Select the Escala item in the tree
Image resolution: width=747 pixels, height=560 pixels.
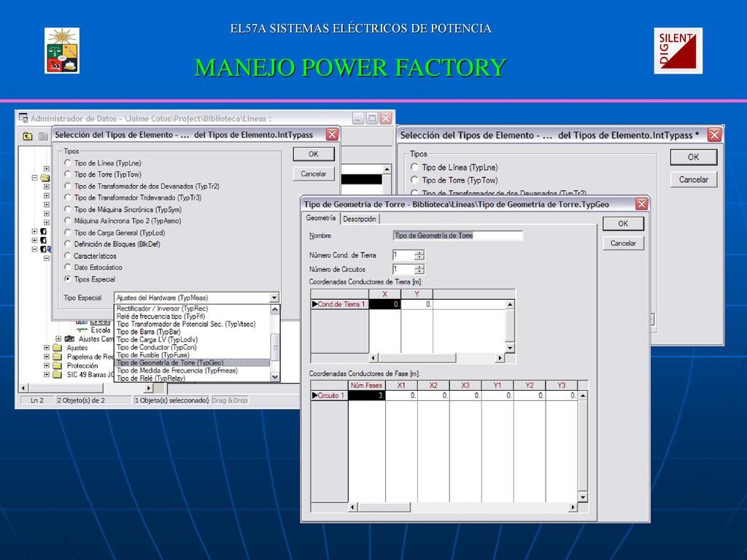pyautogui.click(x=101, y=330)
